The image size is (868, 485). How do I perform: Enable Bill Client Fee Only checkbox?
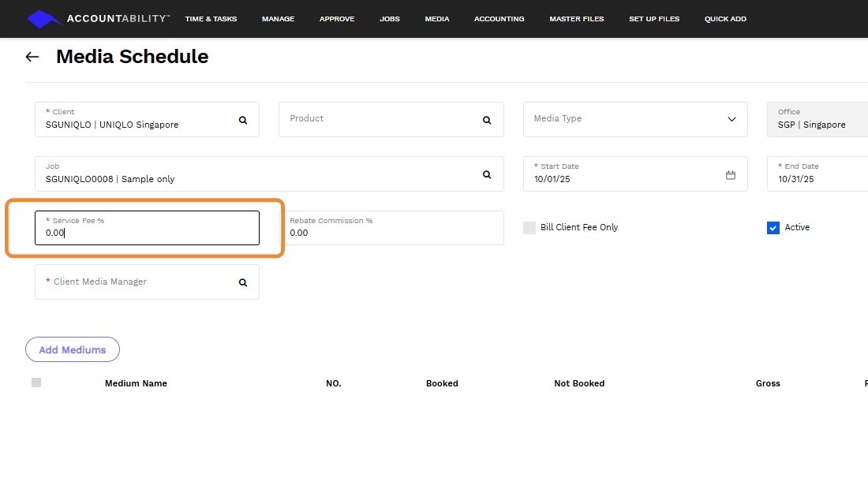529,228
